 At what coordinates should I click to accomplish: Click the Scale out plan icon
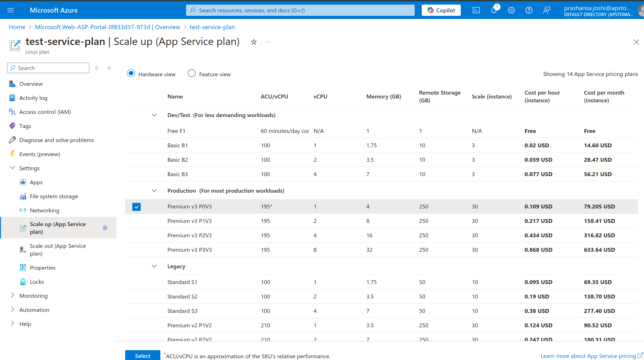point(23,250)
